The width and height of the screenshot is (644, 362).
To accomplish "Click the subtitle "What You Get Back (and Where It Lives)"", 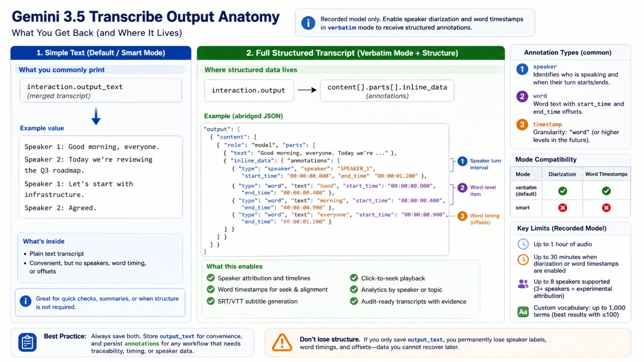I will coord(97,33).
